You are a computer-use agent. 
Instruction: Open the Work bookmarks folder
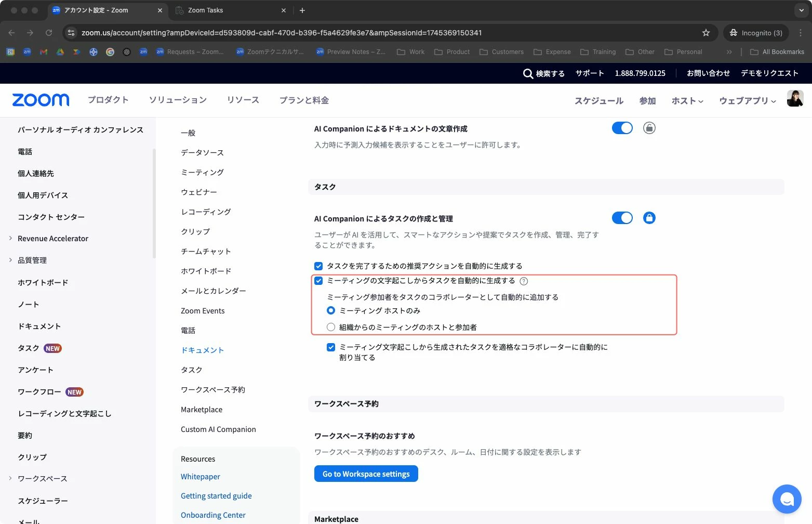[x=410, y=52]
